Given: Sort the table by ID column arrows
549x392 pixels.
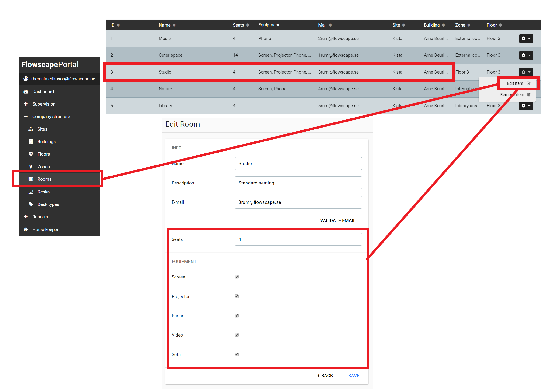Looking at the screenshot, I should click(118, 25).
